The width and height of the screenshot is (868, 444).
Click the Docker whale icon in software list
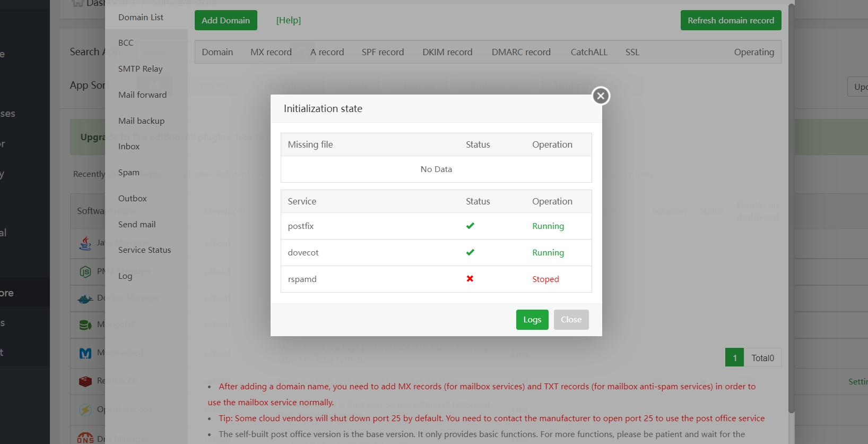coord(85,298)
